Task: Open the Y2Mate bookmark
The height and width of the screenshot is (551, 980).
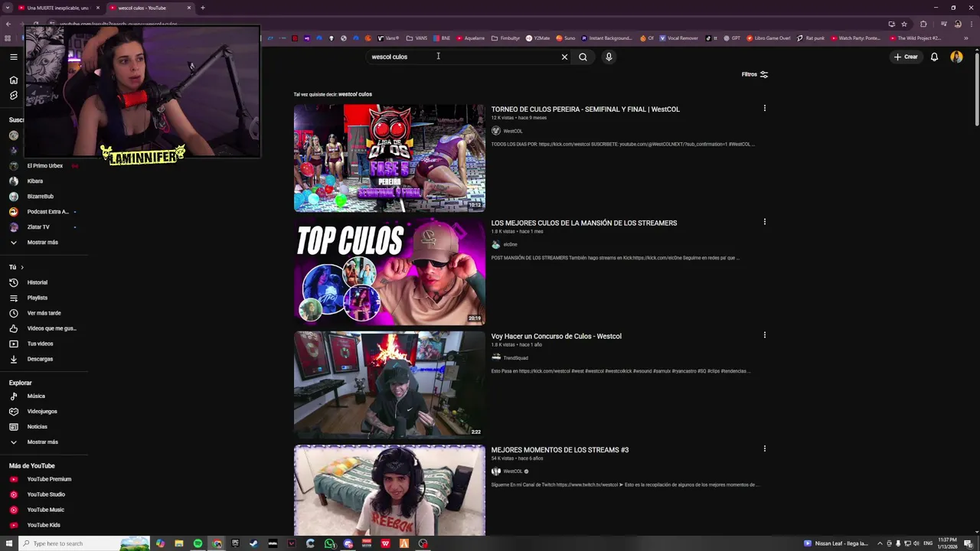Action: pyautogui.click(x=537, y=37)
